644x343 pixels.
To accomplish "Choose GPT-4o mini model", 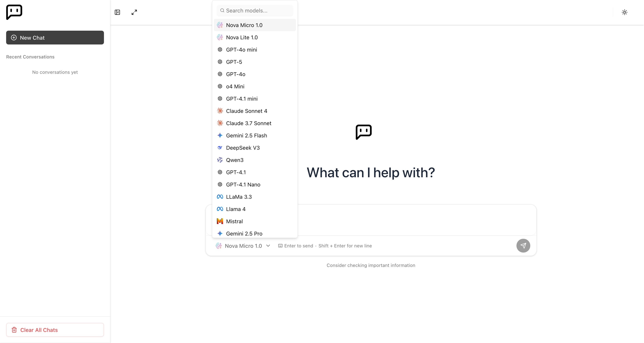I will click(x=255, y=49).
